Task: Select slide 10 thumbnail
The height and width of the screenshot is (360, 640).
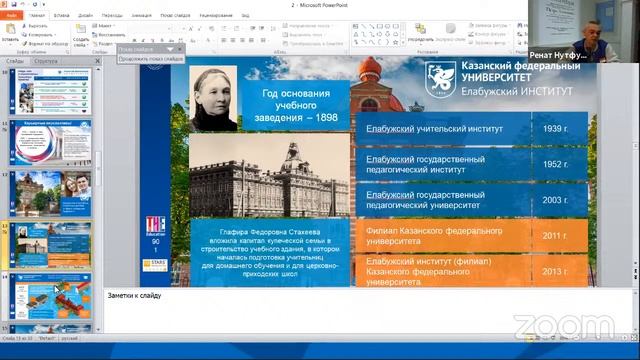Action: pyautogui.click(x=50, y=91)
